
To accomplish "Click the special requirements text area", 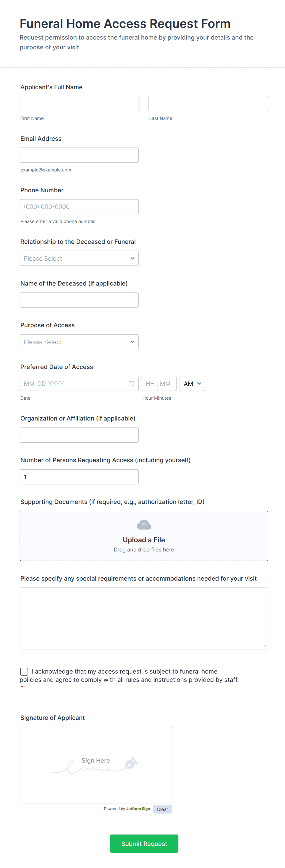I will coord(144,618).
